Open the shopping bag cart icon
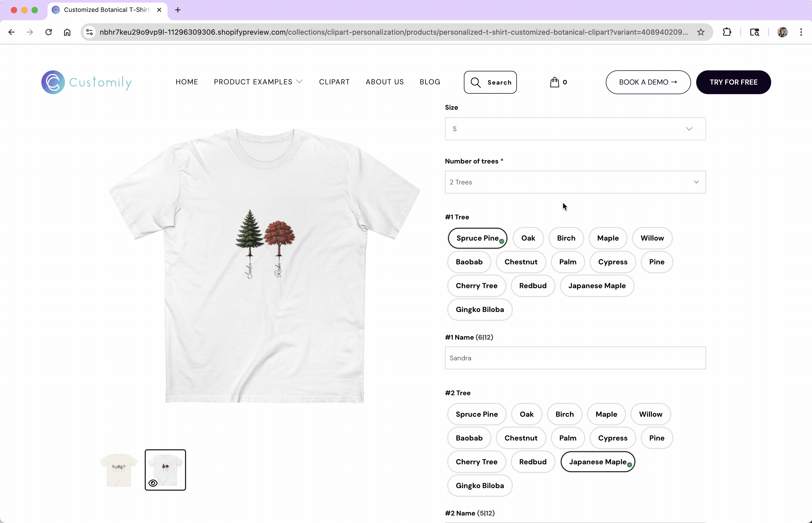Image resolution: width=812 pixels, height=523 pixels. 554,82
